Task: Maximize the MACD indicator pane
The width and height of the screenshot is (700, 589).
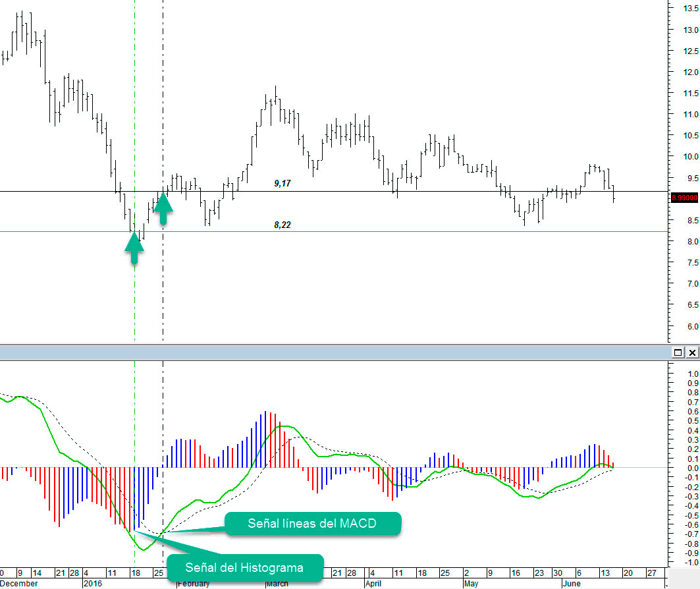Action: click(x=678, y=352)
